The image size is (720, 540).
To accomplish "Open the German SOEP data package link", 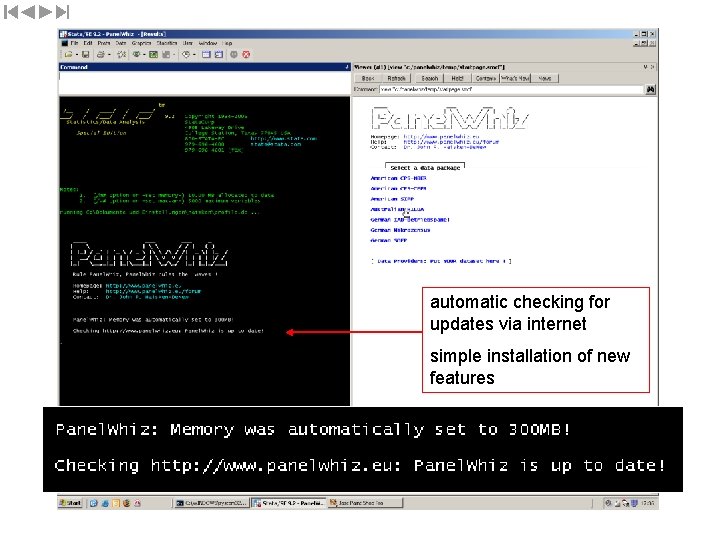I will (389, 241).
